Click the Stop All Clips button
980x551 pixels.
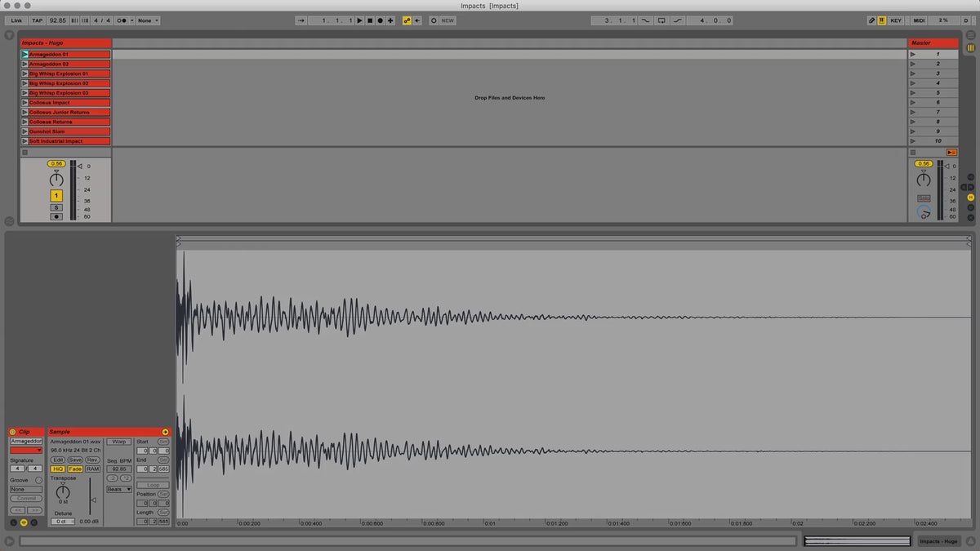[951, 153]
